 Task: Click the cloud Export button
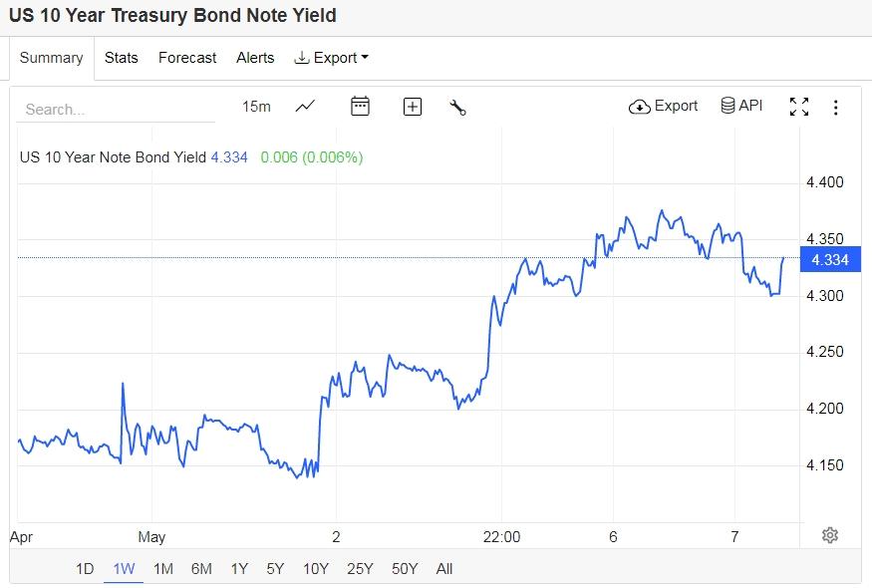(664, 107)
